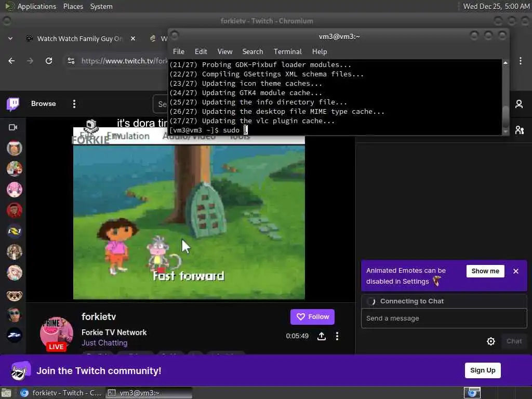The width and height of the screenshot is (532, 399).
Task: Switch to Watch Family Guy tab
Action: pyautogui.click(x=80, y=38)
